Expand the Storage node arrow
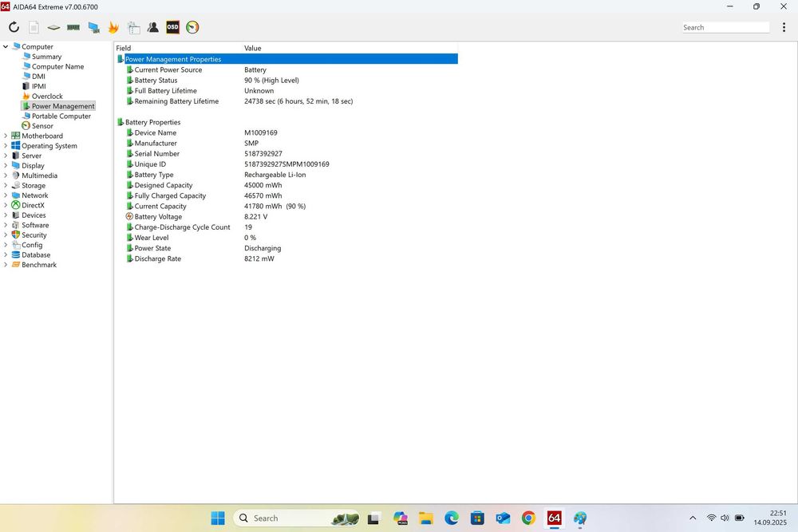Screen dimensions: 798x532 click(6, 185)
